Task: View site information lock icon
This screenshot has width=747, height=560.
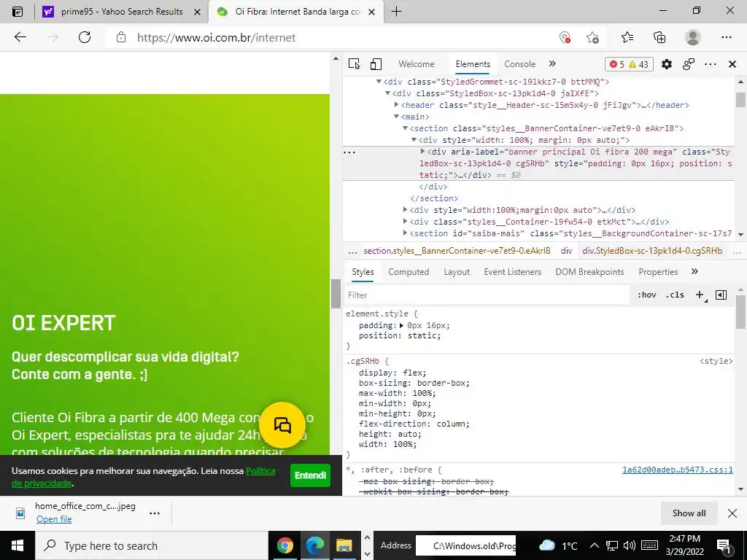Action: pos(121,37)
